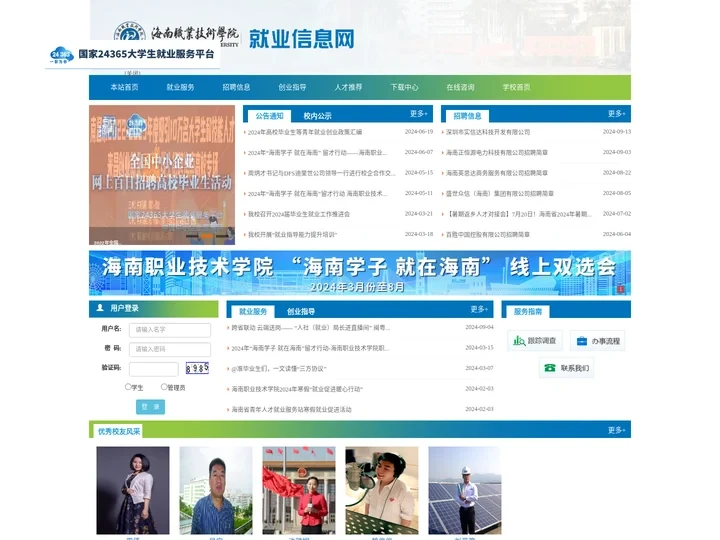
Task: Open the 下载中心 navigation item
Action: tap(404, 87)
